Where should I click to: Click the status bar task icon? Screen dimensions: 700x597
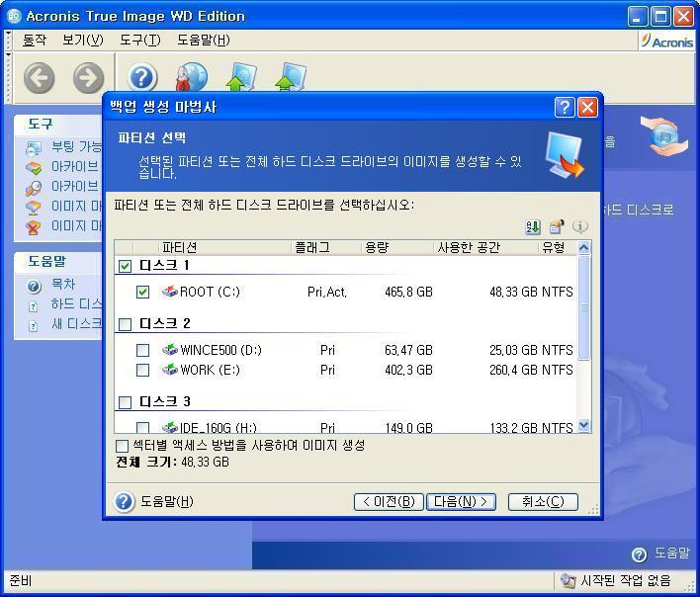click(x=568, y=580)
